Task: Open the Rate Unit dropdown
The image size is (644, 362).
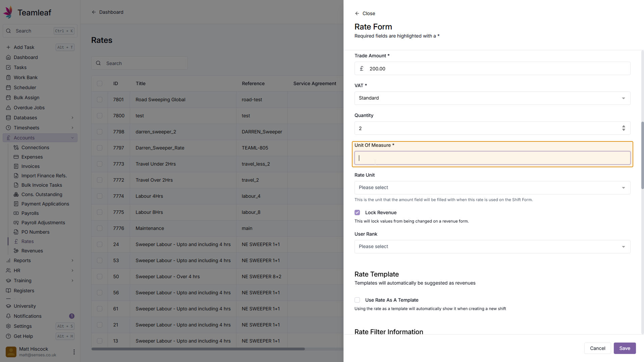Action: tap(492, 188)
